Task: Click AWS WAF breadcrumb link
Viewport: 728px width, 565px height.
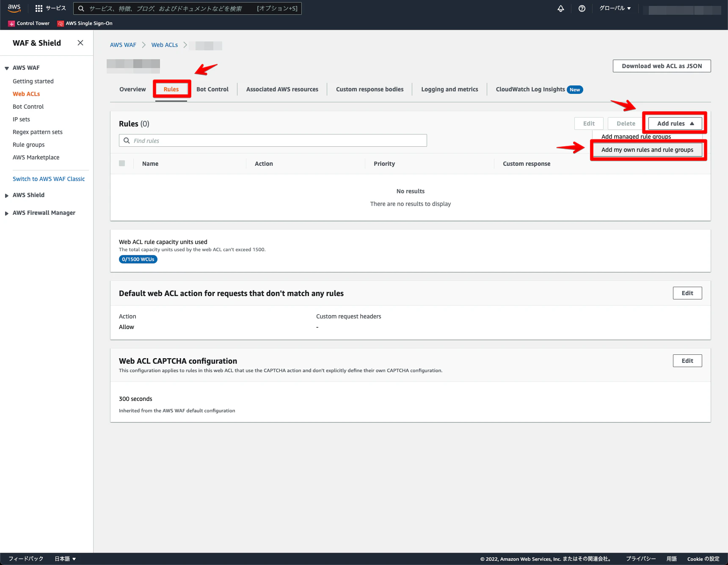Action: tap(123, 45)
